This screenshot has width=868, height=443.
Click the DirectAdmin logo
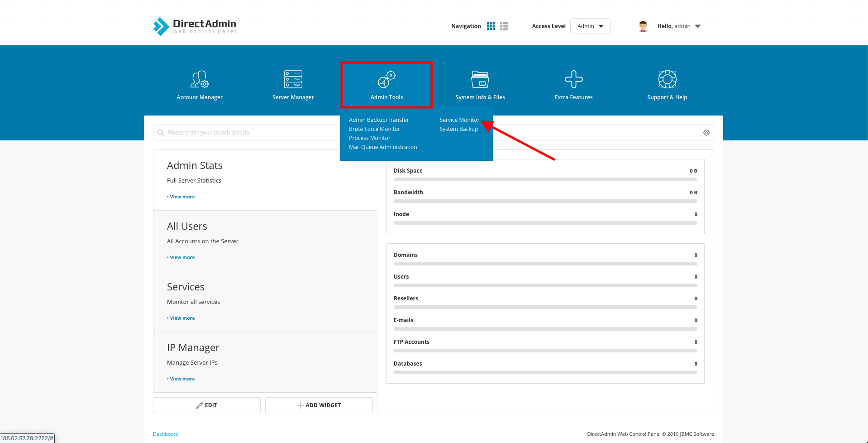(195, 26)
